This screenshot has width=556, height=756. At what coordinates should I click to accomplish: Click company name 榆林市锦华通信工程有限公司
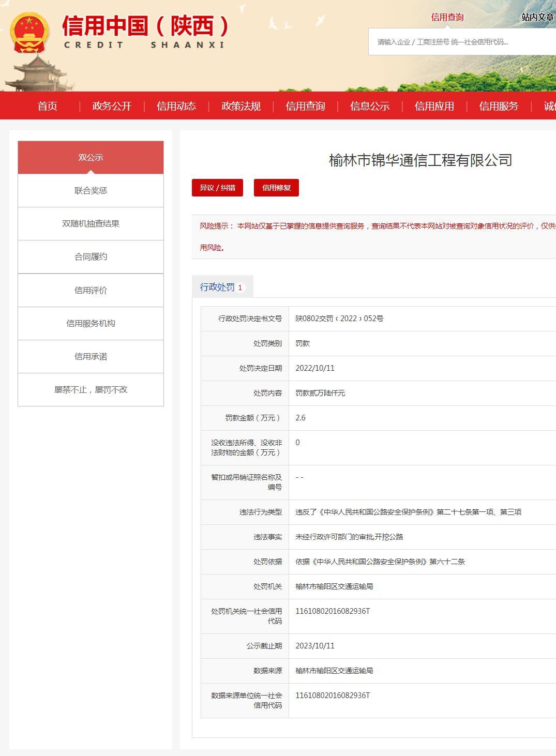[420, 160]
